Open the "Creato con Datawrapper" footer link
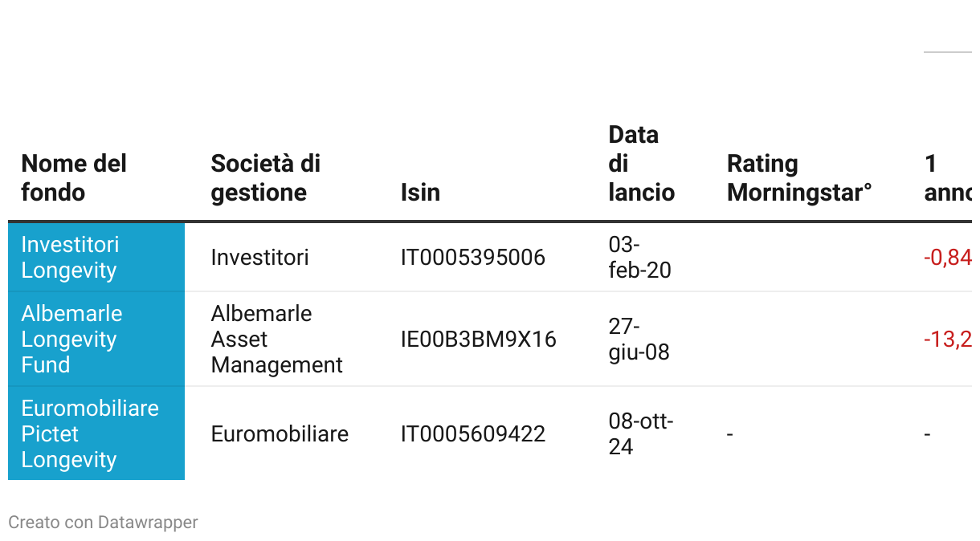The image size is (980, 541). [103, 523]
